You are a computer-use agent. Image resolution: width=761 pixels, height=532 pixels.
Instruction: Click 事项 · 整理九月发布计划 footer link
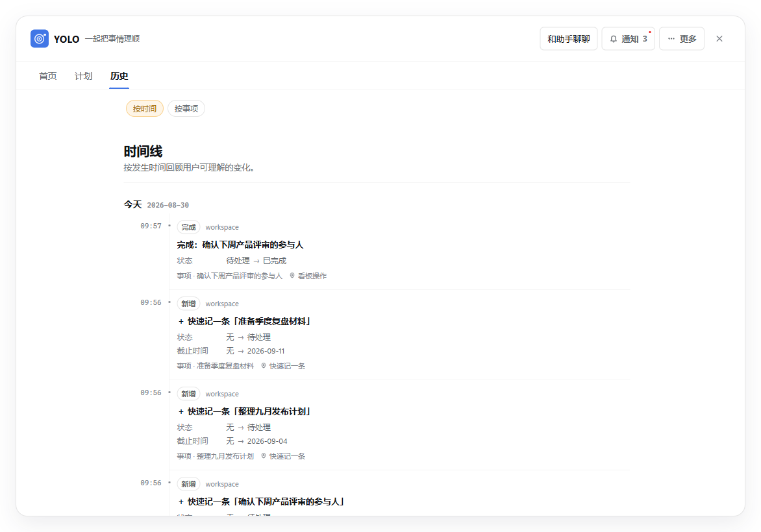(x=216, y=456)
